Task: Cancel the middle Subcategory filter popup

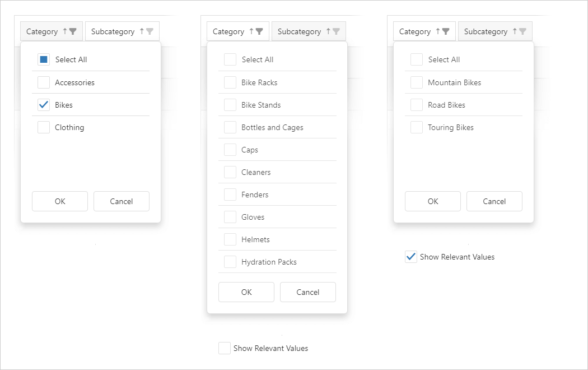Action: (308, 292)
